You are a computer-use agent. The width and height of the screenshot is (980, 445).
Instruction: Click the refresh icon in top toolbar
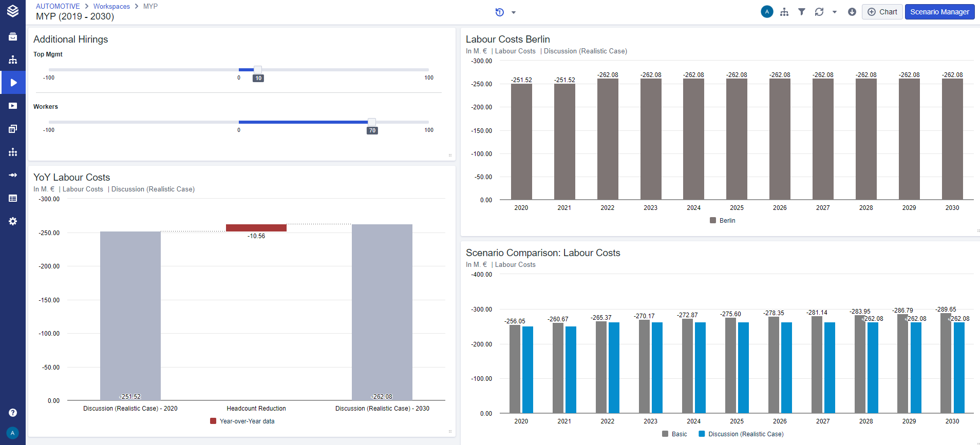(x=819, y=12)
